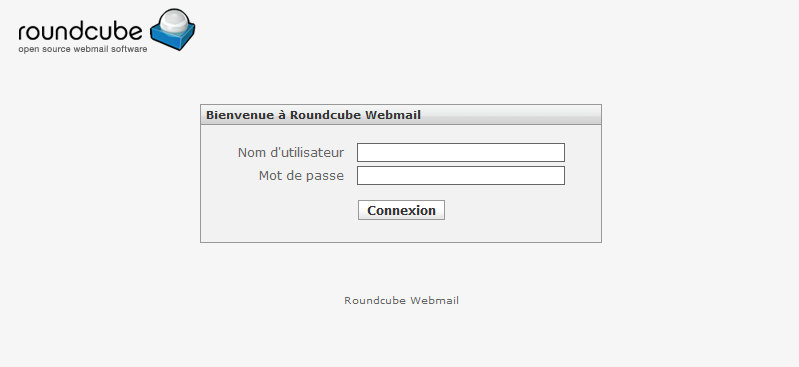
Task: Click empty area below the Connexion button in panel
Action: click(x=401, y=231)
